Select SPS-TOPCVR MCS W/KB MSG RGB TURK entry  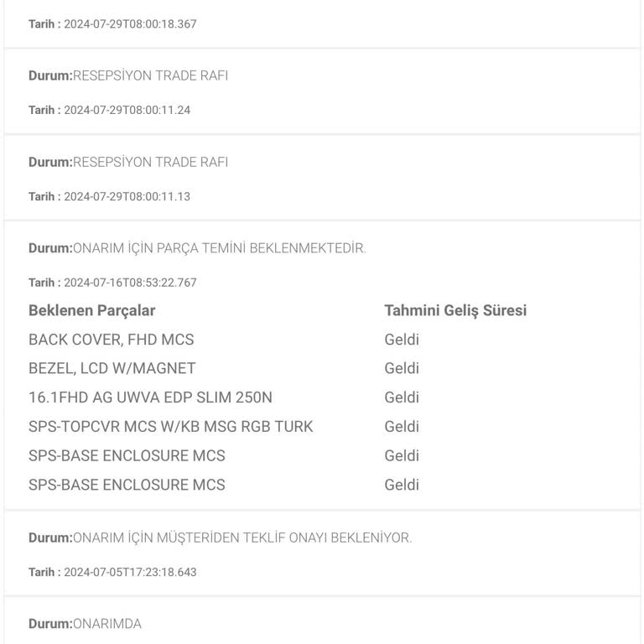tap(170, 427)
